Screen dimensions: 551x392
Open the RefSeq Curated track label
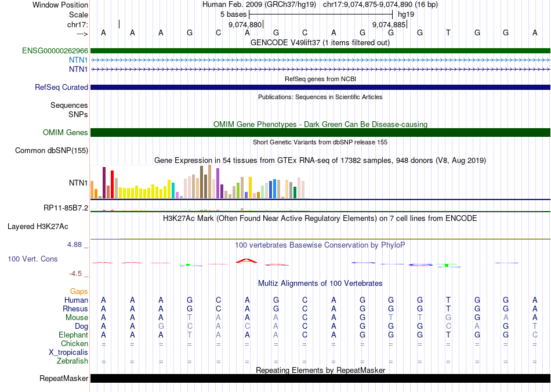[61, 87]
